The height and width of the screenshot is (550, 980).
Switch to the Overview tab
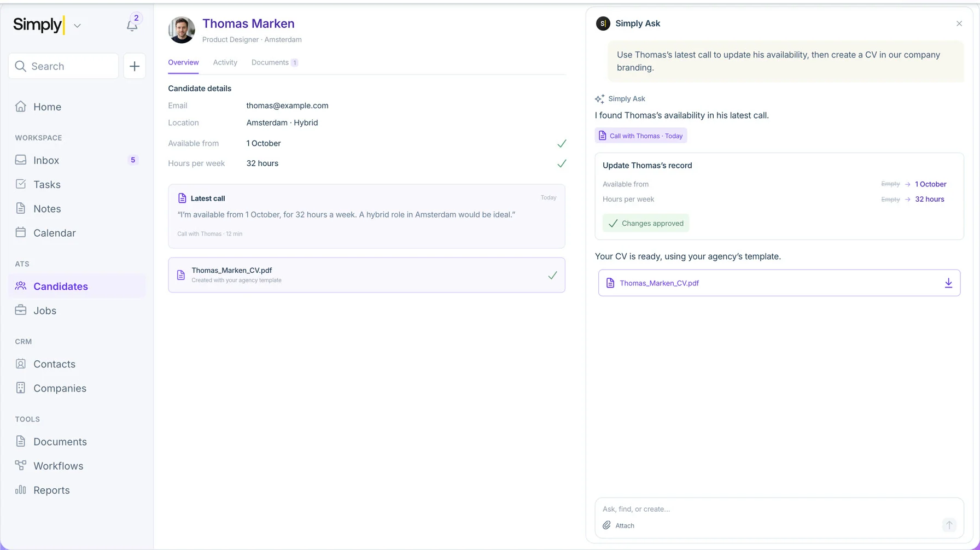pos(183,62)
